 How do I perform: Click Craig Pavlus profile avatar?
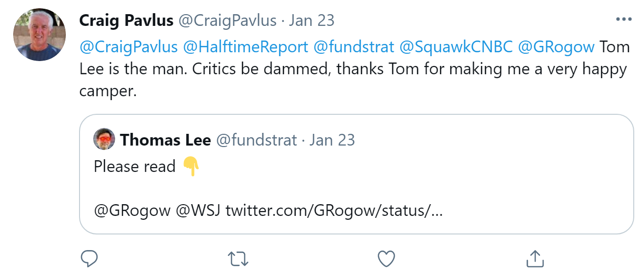[x=40, y=35]
